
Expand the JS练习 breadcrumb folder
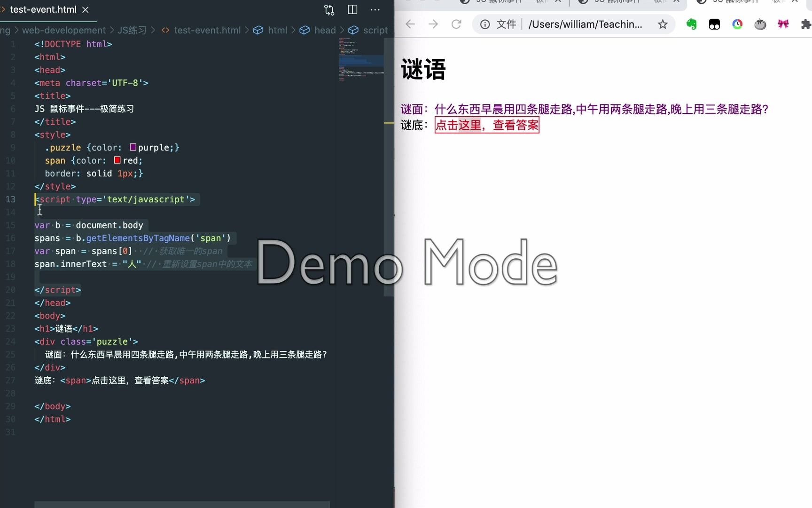click(132, 30)
